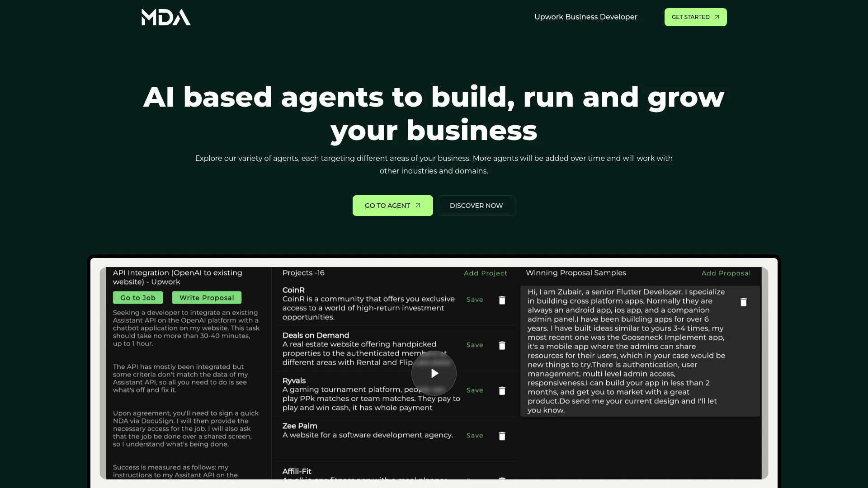
Task: Click the play button on the video
Action: pos(434,372)
